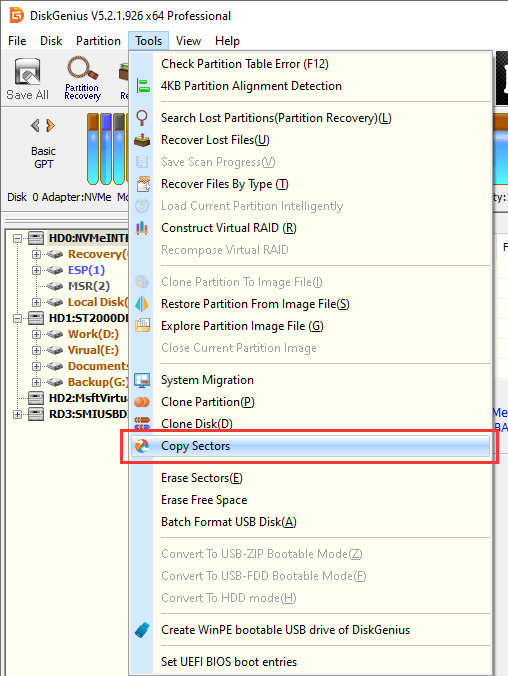Screen dimensions: 508x676
Task: Select the Documents partition label
Action: pyautogui.click(x=98, y=366)
